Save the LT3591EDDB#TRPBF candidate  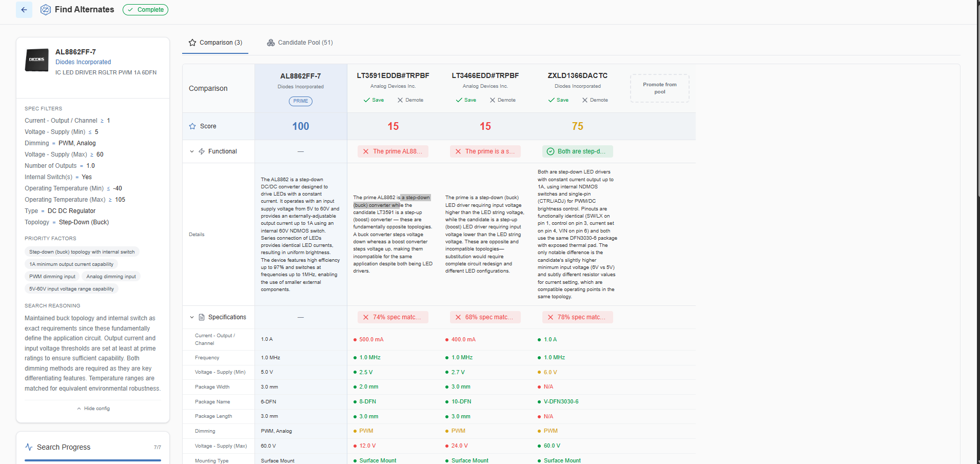coord(374,100)
